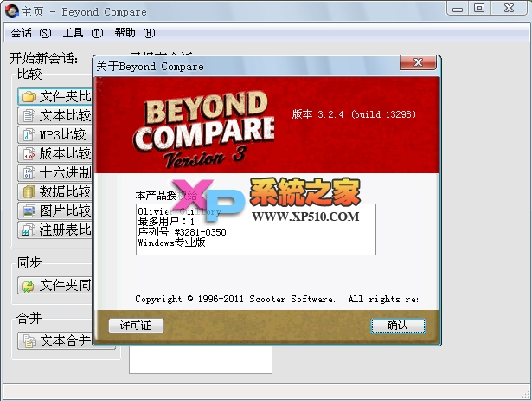Click the Copyright 1996-2011 Scooter Software text
Screen dimensions: 532x401
[x=277, y=299]
